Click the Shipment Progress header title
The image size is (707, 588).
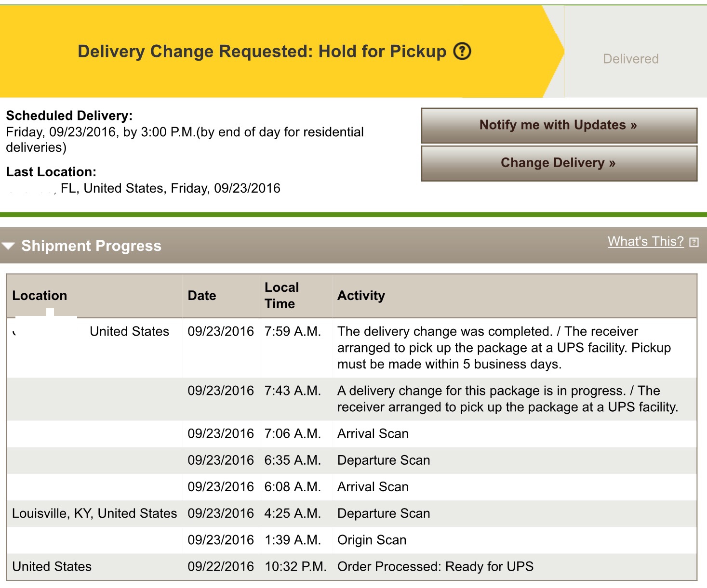coord(92,246)
